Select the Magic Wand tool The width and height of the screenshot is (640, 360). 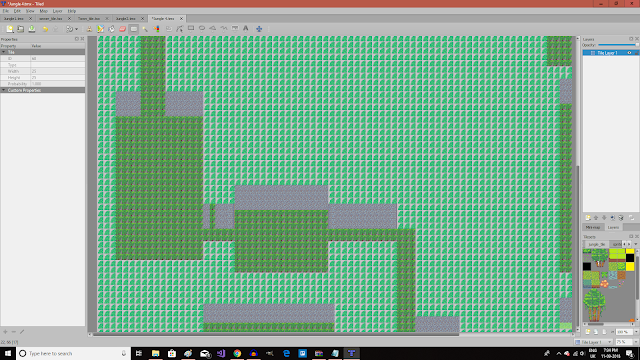(145, 29)
